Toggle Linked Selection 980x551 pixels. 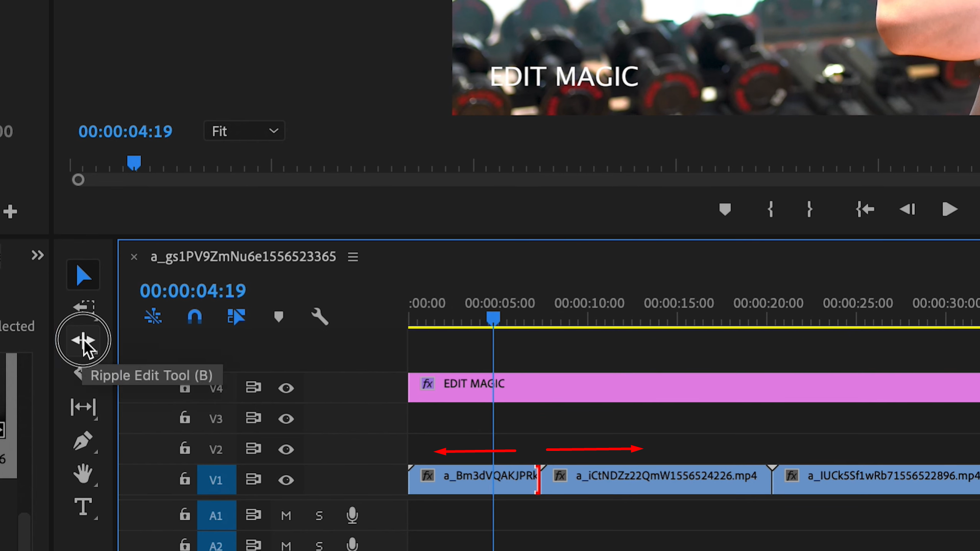pyautogui.click(x=236, y=317)
